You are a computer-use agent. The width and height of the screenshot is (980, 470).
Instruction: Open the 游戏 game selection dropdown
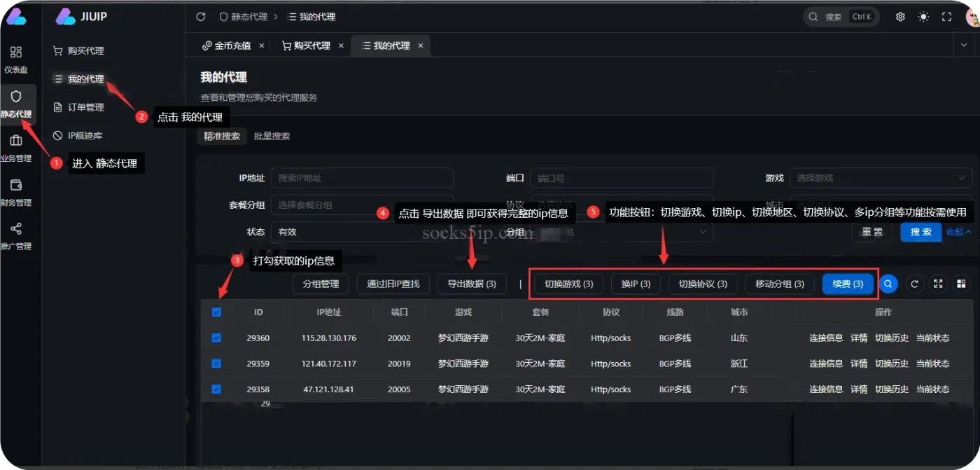[x=881, y=178]
